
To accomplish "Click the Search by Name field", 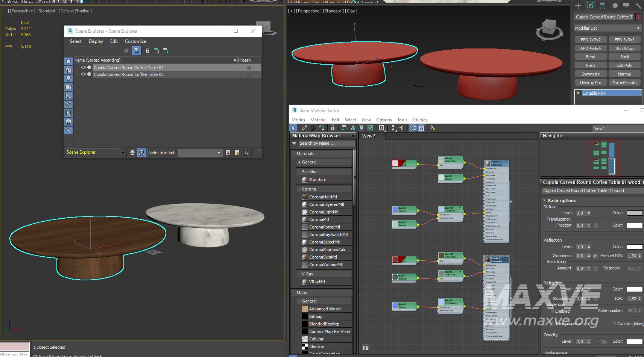I will pyautogui.click(x=326, y=143).
